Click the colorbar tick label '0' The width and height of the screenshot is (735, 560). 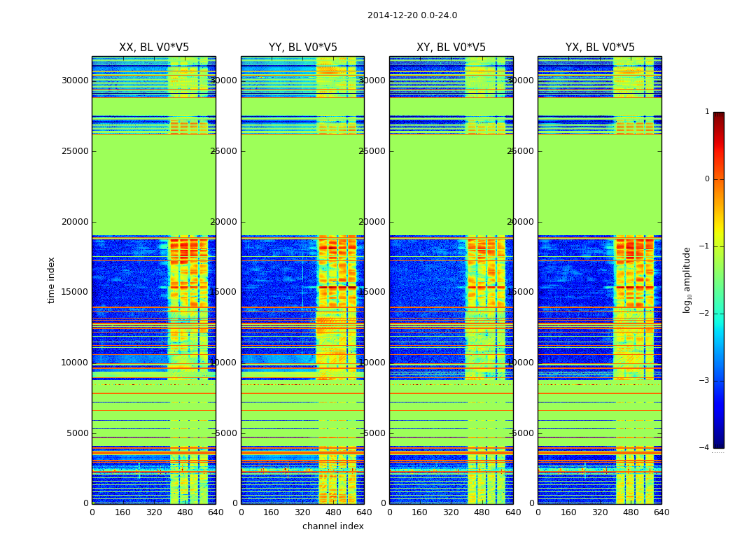pyautogui.click(x=706, y=179)
